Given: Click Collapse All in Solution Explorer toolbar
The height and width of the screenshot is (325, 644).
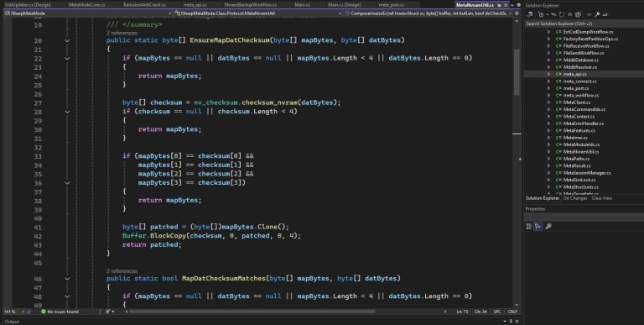Looking at the screenshot, I should (x=569, y=14).
